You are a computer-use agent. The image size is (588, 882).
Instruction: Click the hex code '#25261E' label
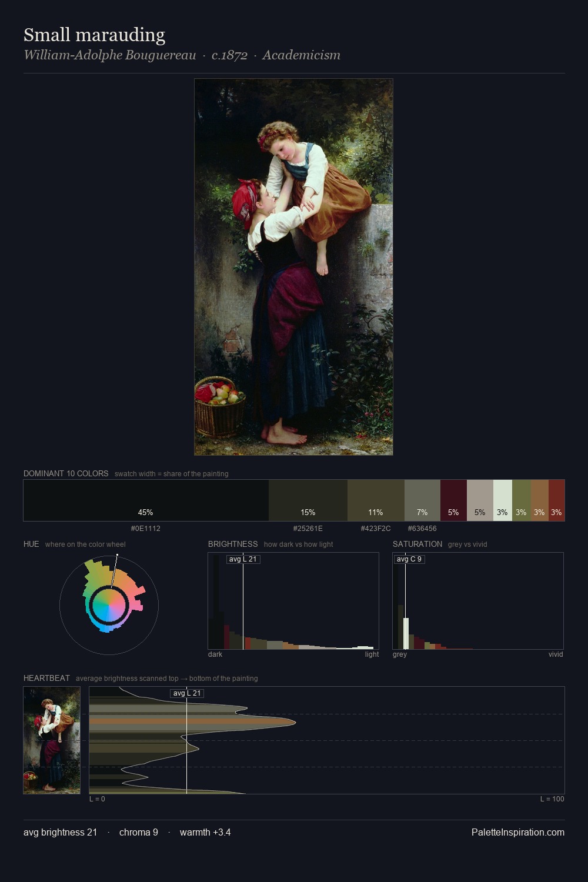pyautogui.click(x=308, y=529)
